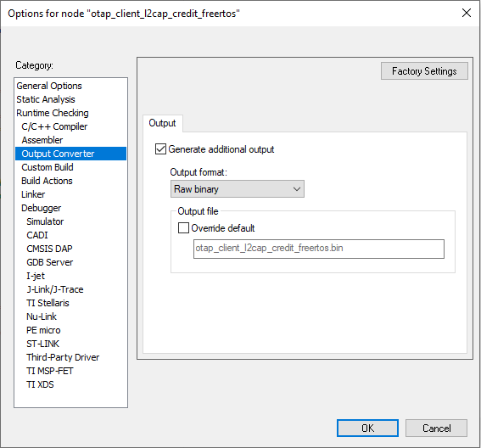Click the Factory Settings button

(x=424, y=71)
